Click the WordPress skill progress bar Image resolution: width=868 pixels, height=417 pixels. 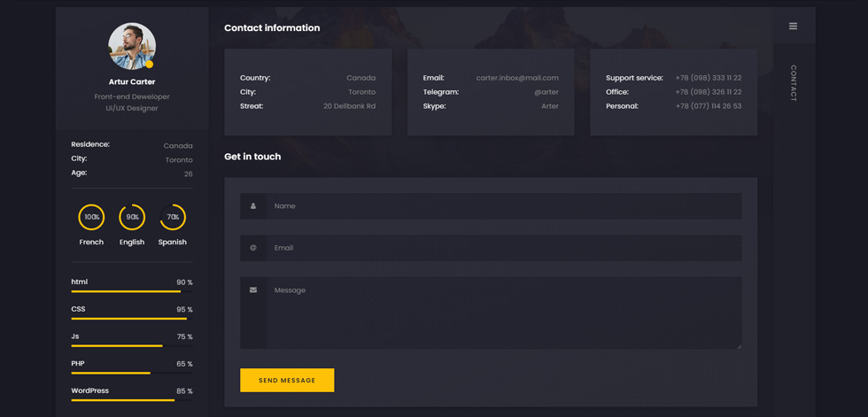click(132, 400)
